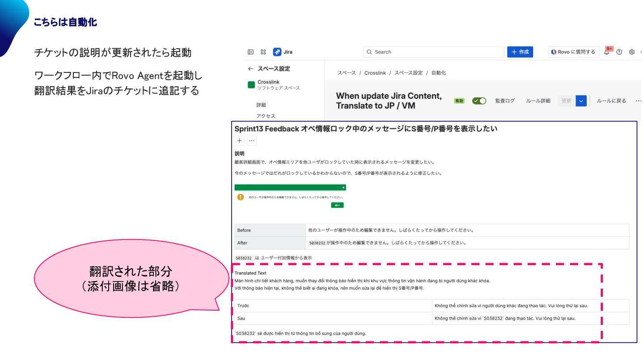Click the 更新 button
The width and height of the screenshot is (644, 362).
point(566,101)
